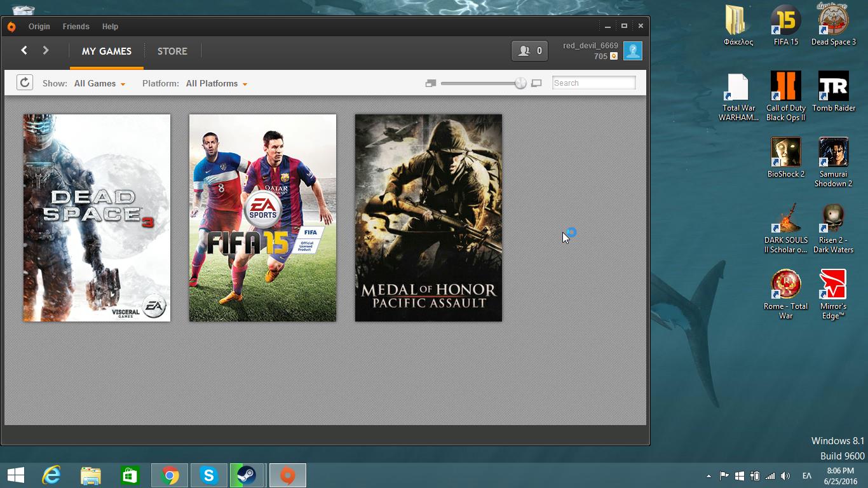868x488 pixels.
Task: Open the volume control in tray
Action: (785, 476)
